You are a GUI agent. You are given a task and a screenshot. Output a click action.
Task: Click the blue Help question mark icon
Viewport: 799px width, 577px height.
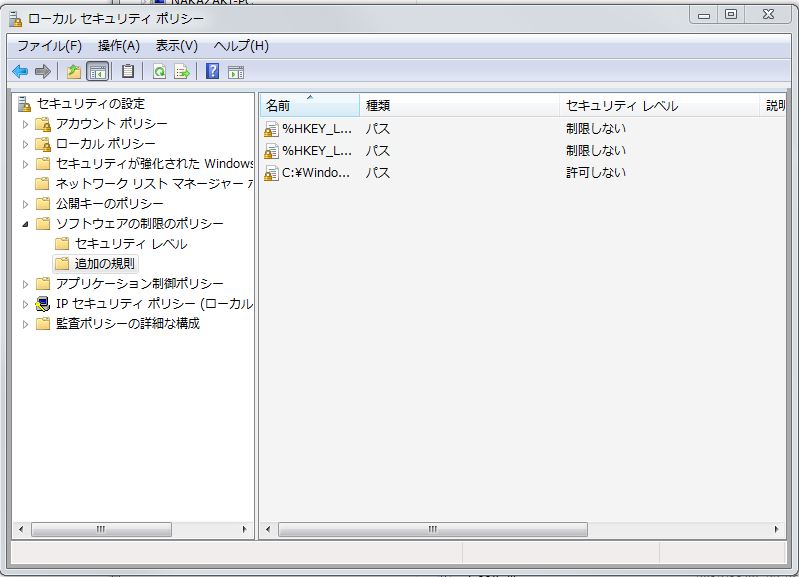[x=212, y=71]
